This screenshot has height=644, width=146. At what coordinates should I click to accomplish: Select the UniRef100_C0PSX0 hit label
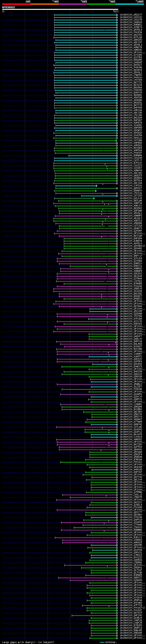tap(131, 186)
